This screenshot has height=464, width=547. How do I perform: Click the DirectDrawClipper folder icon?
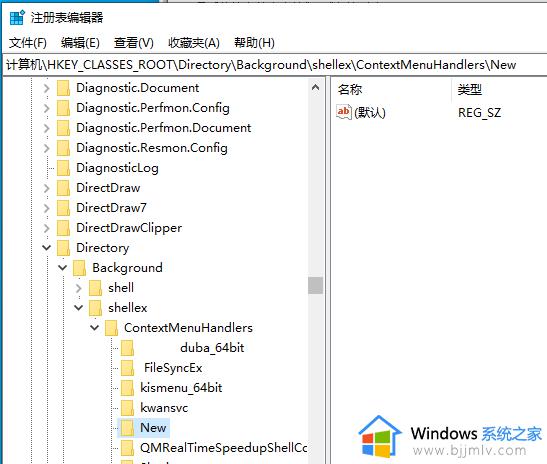(63, 228)
